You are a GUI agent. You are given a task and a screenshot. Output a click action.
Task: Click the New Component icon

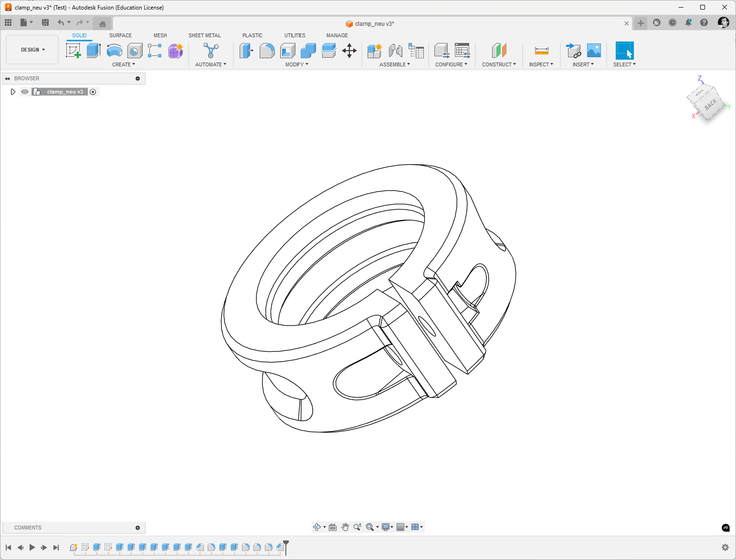tap(375, 50)
